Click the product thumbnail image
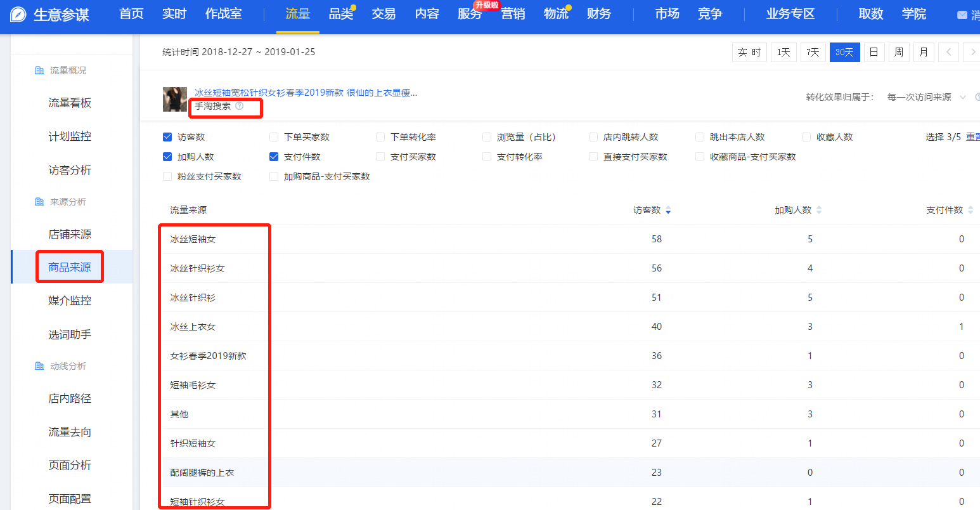The height and width of the screenshot is (510, 980). click(x=174, y=100)
